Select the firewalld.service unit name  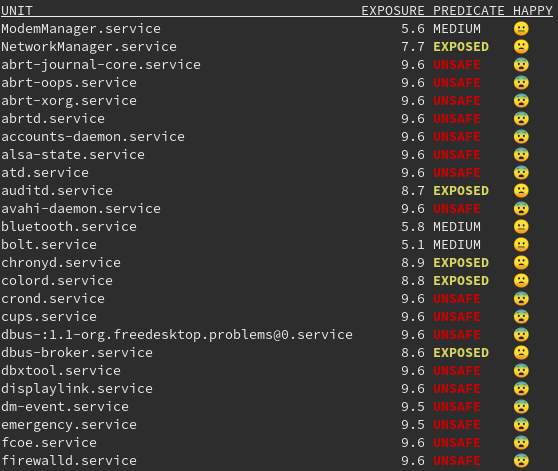click(69, 461)
